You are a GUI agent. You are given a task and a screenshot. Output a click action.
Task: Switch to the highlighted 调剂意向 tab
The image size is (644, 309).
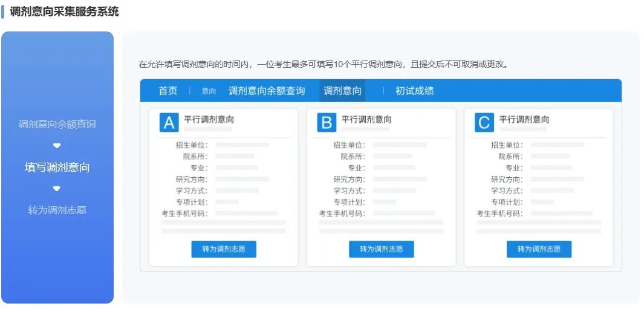click(x=342, y=91)
